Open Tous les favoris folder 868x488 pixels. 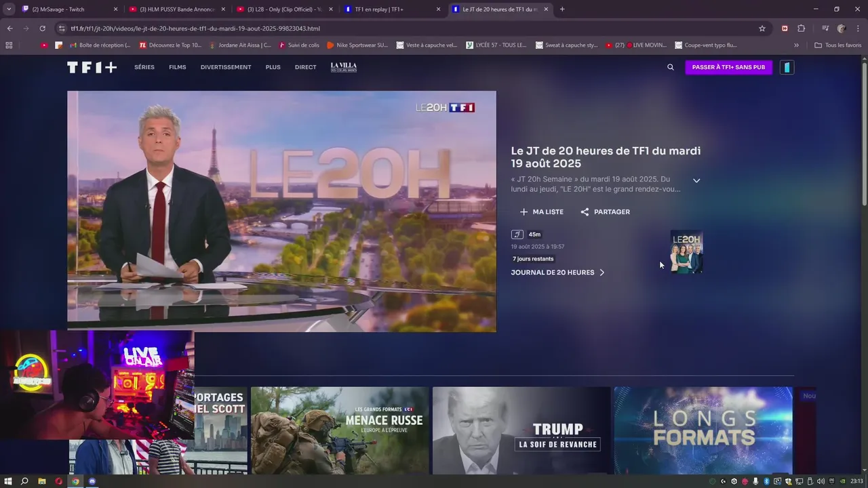point(837,45)
